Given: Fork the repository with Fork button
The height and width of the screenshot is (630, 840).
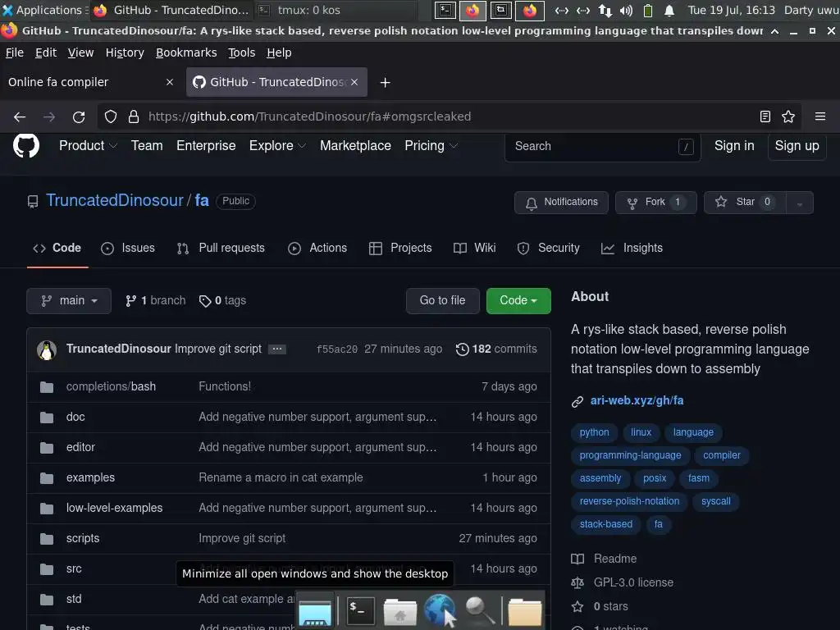Looking at the screenshot, I should (655, 203).
